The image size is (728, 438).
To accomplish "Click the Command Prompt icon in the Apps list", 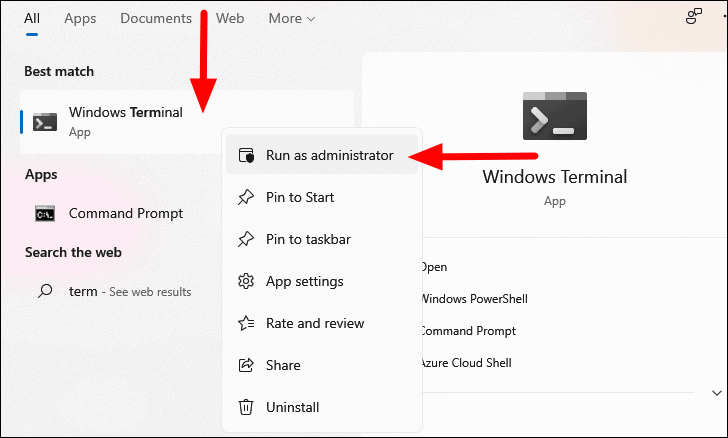I will (x=45, y=214).
